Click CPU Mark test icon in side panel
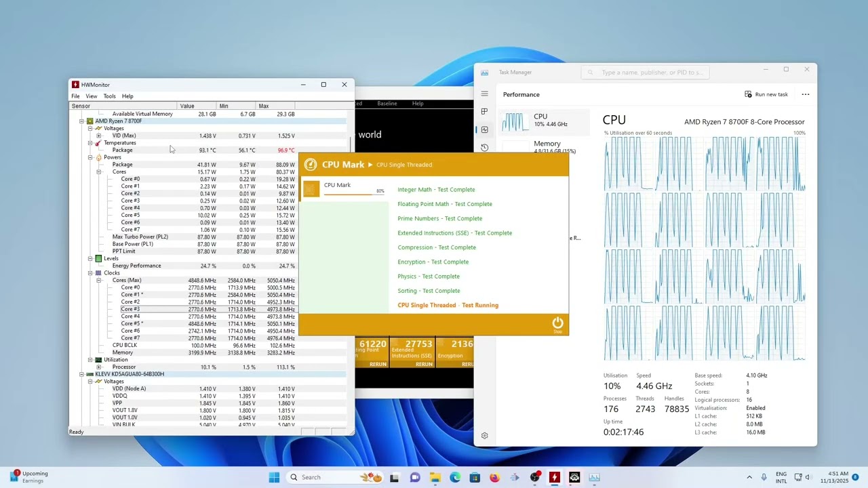 tap(311, 189)
